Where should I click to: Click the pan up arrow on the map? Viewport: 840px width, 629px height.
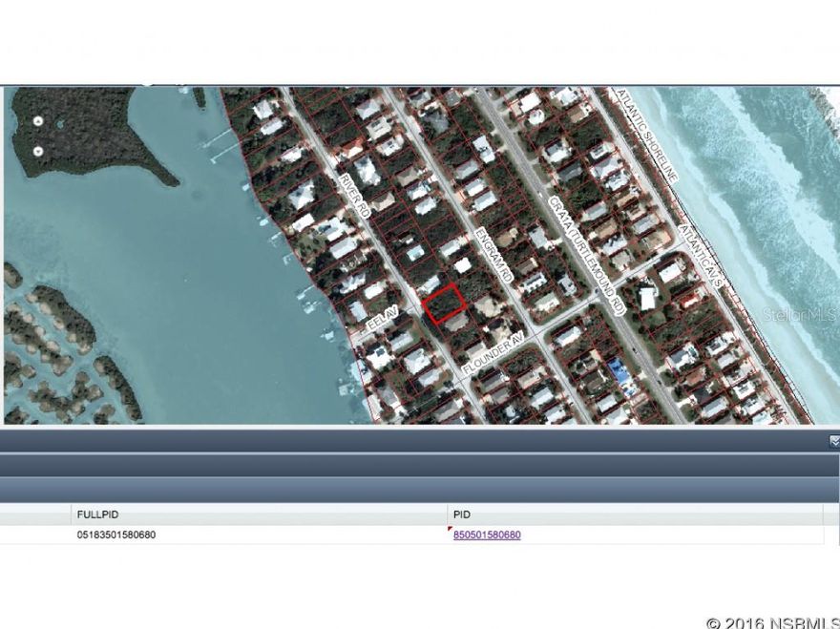(x=38, y=120)
